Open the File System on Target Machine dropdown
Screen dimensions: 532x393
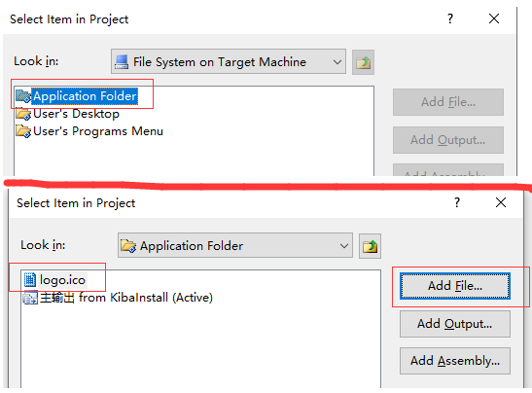[229, 61]
